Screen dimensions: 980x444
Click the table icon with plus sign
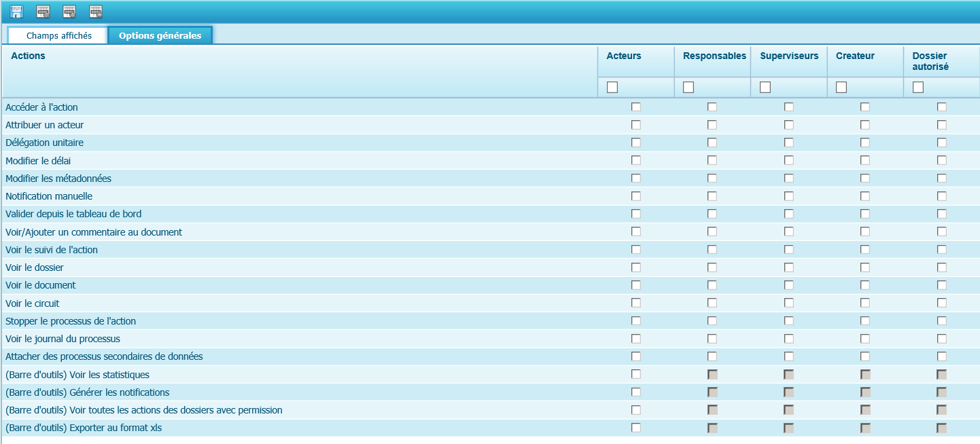tap(69, 11)
